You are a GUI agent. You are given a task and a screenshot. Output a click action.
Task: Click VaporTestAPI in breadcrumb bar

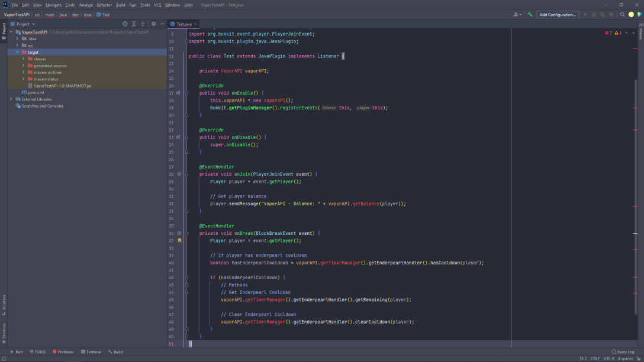tap(17, 15)
